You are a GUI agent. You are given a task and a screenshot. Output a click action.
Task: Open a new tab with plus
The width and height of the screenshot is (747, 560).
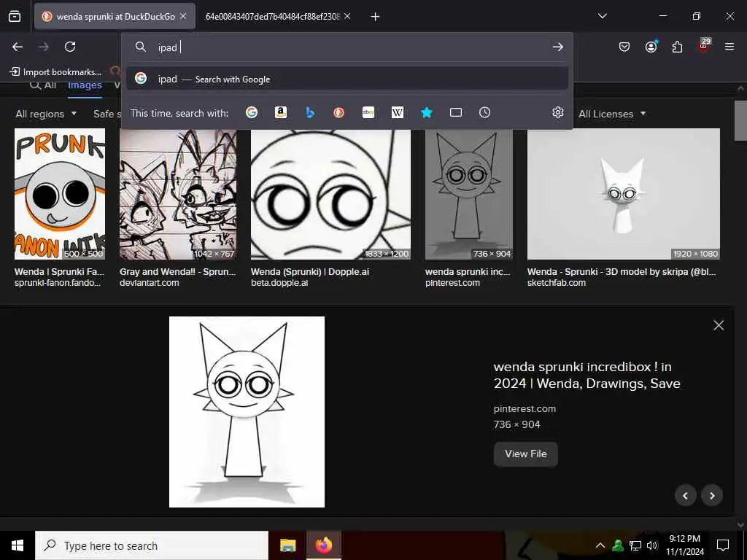[x=375, y=17]
